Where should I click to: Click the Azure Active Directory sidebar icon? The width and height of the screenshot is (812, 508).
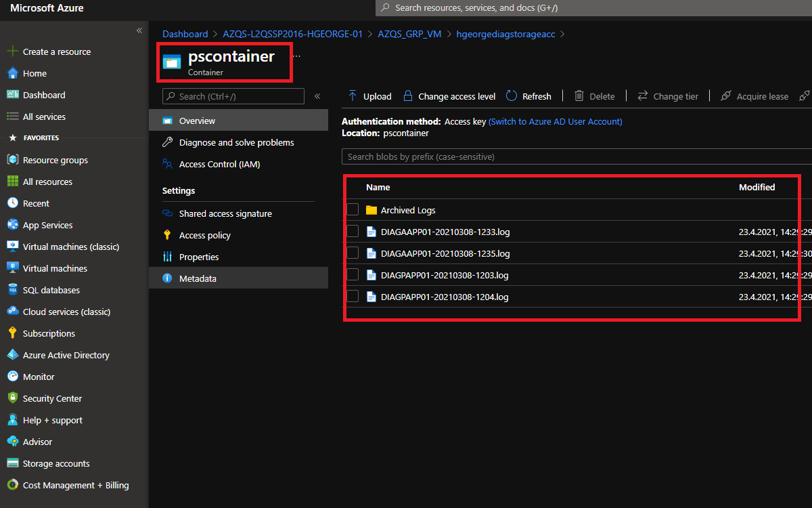pyautogui.click(x=12, y=355)
